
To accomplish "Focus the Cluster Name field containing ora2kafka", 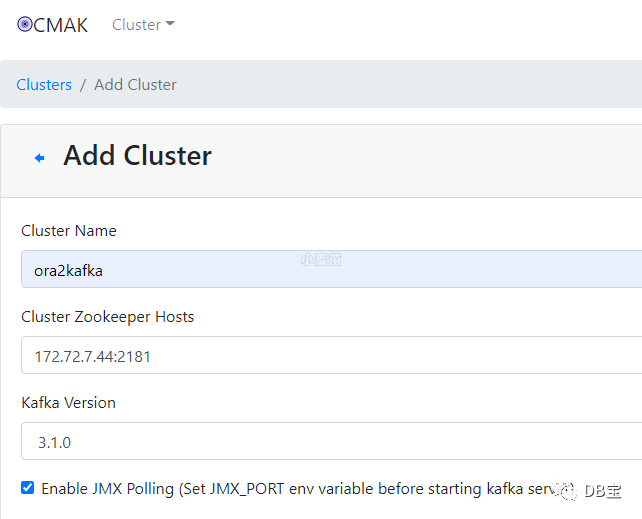I will (x=150, y=270).
